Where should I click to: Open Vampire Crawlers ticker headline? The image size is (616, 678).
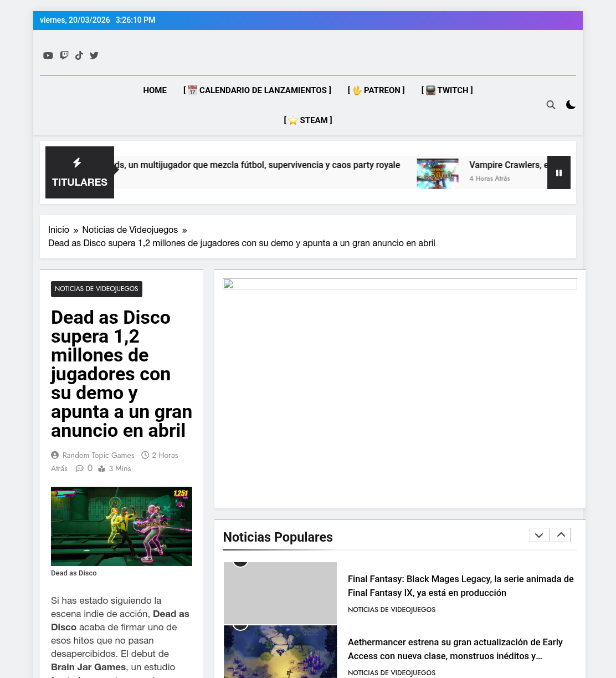[x=508, y=165]
